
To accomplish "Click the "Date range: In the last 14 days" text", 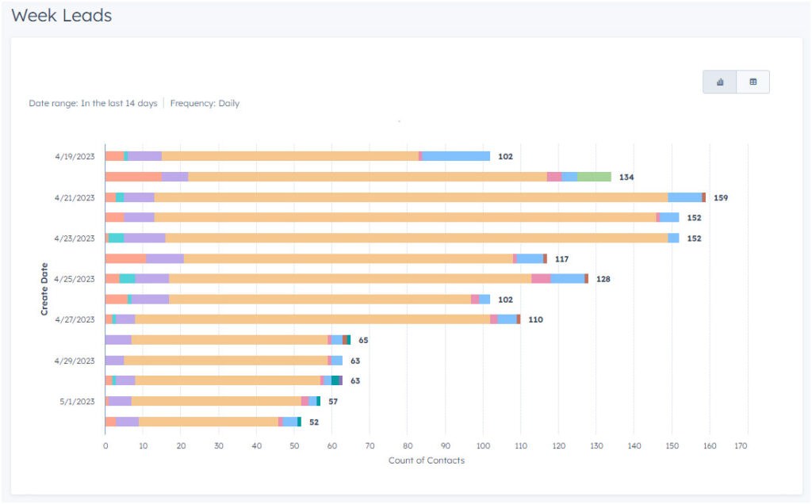I will pos(93,103).
